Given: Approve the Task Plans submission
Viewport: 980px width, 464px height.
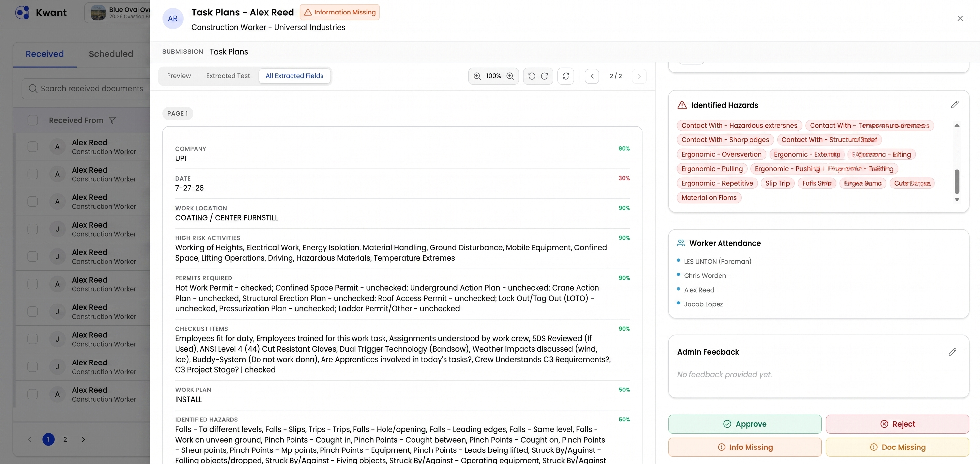Looking at the screenshot, I should [745, 424].
